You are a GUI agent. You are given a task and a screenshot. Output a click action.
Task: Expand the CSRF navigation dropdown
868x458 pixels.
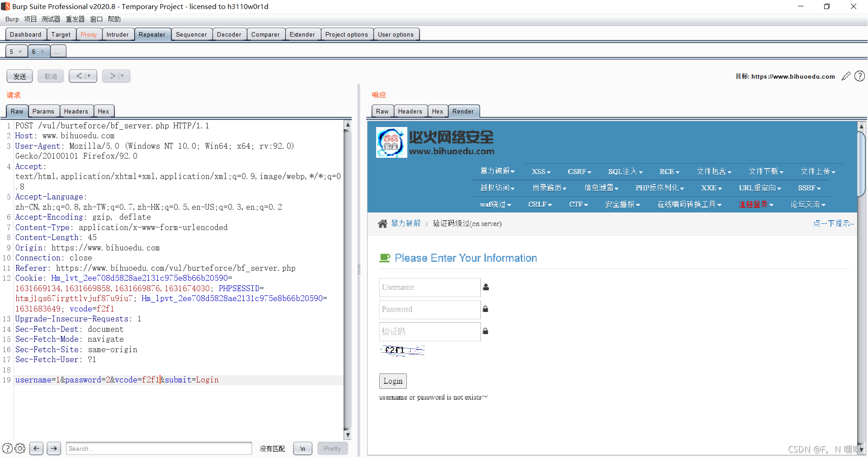pos(580,172)
